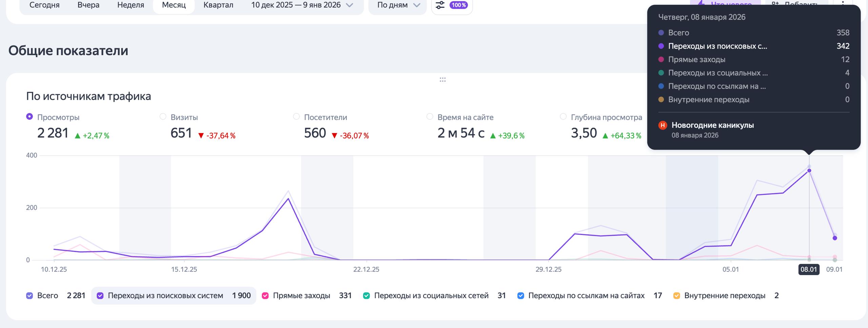
Task: Click the 22.12.25 axis date label
Action: 366,270
